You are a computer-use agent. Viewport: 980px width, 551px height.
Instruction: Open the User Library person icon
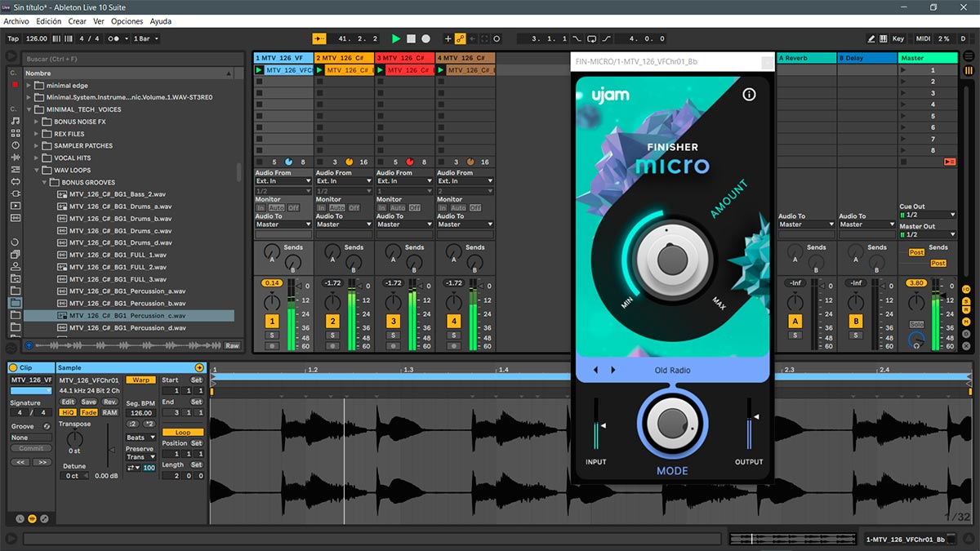[15, 266]
